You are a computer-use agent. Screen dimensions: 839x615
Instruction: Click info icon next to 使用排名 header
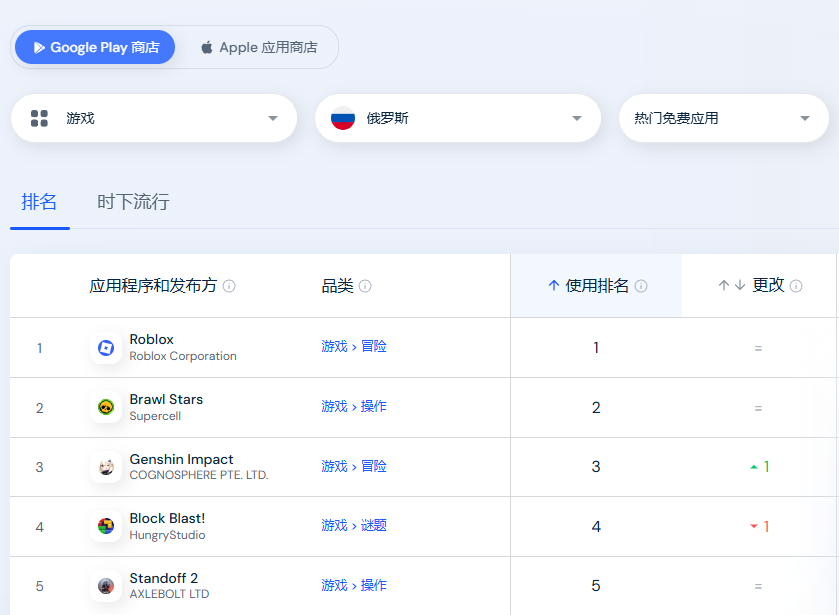[641, 286]
